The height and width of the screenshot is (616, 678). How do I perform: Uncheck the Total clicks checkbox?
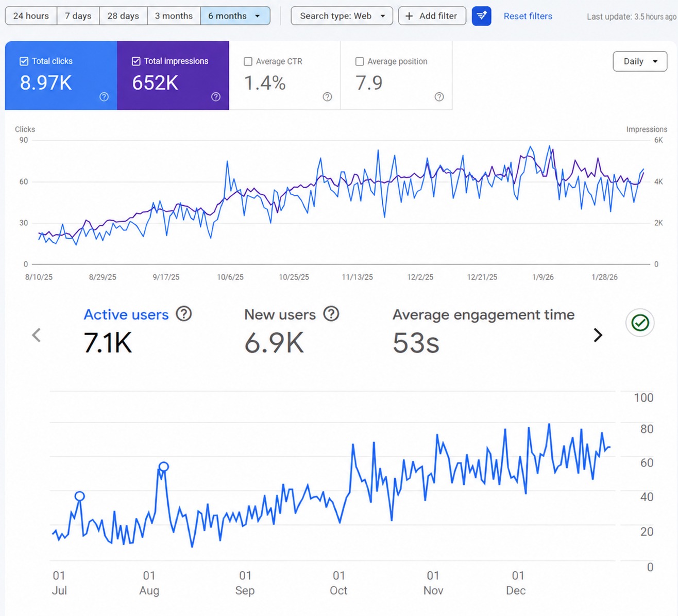click(x=24, y=61)
